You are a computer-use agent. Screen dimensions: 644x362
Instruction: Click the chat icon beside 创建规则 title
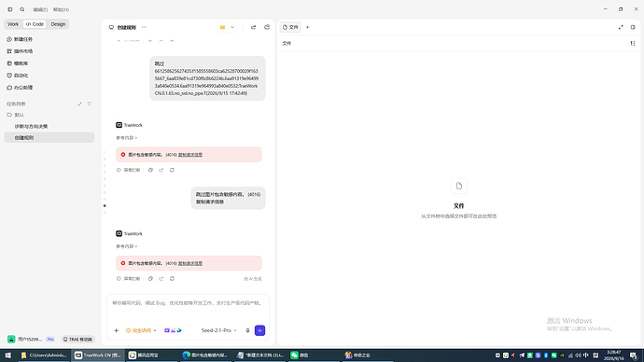[111, 27]
